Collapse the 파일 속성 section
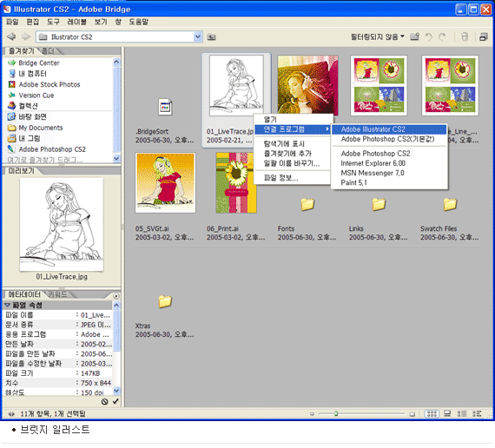This screenshot has height=448, width=495. [7, 306]
